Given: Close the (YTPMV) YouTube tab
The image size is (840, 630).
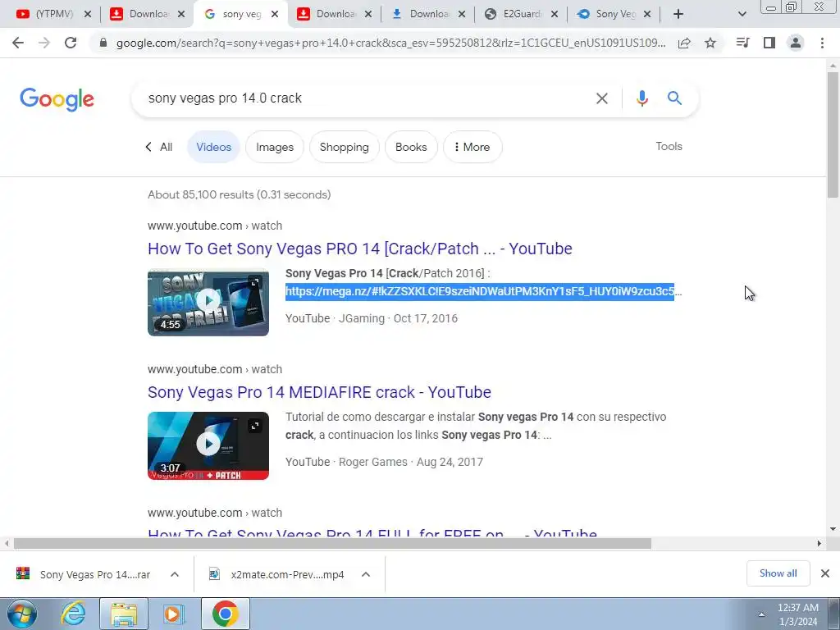Looking at the screenshot, I should [x=88, y=14].
